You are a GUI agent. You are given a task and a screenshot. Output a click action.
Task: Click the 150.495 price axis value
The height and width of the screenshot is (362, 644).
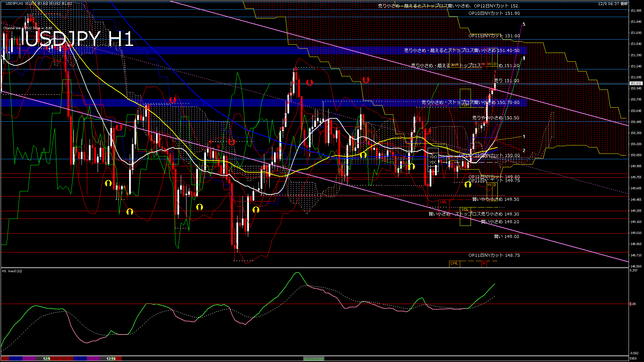click(636, 122)
